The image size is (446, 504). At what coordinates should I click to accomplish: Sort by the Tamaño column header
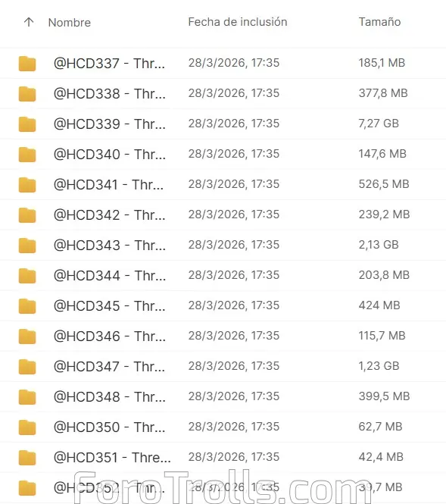(x=379, y=22)
